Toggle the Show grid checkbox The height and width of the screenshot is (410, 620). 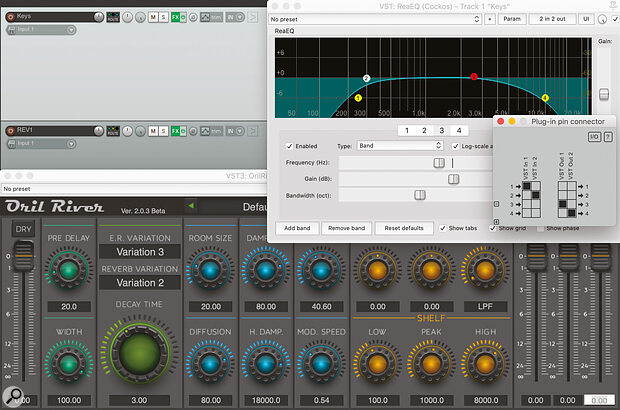point(493,228)
